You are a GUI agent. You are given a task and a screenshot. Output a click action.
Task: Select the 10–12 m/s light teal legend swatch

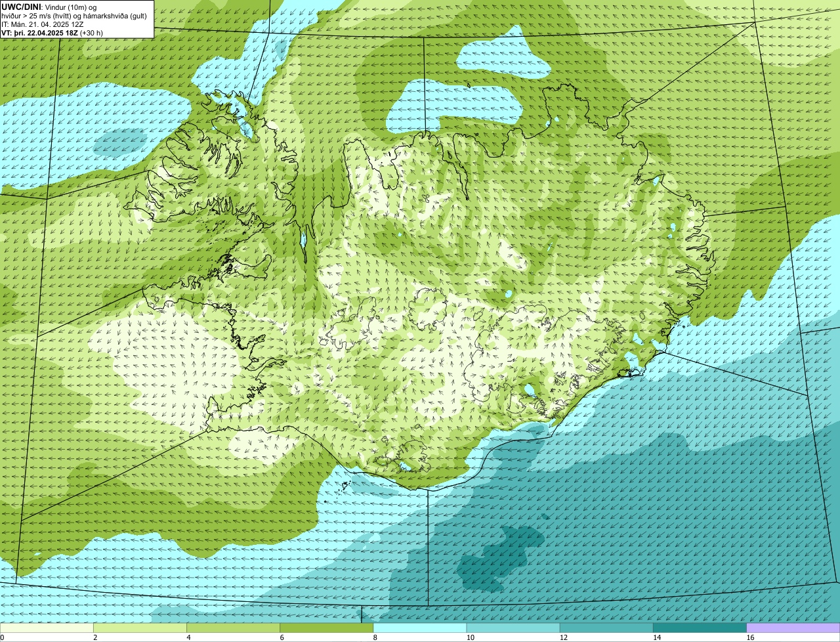[x=513, y=628]
